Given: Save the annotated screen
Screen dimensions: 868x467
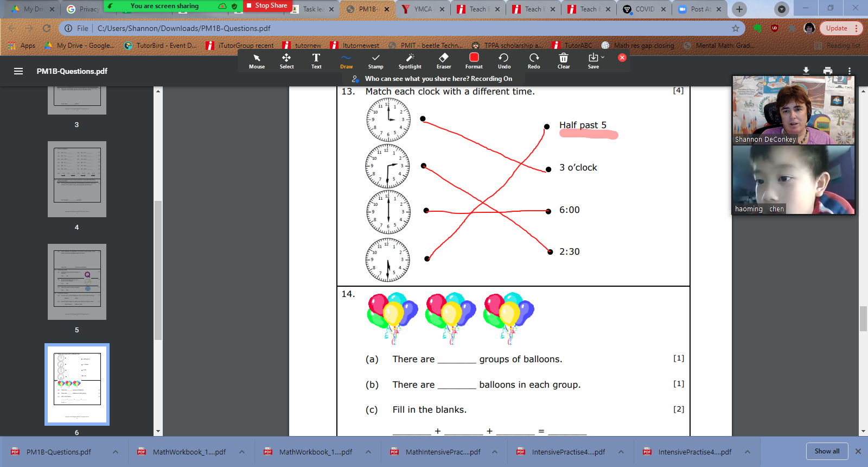Looking at the screenshot, I should tap(593, 61).
